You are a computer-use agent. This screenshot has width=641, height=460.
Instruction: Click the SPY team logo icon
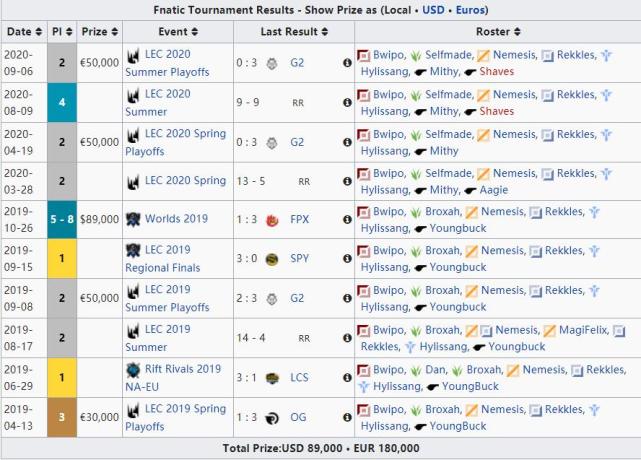272,259
